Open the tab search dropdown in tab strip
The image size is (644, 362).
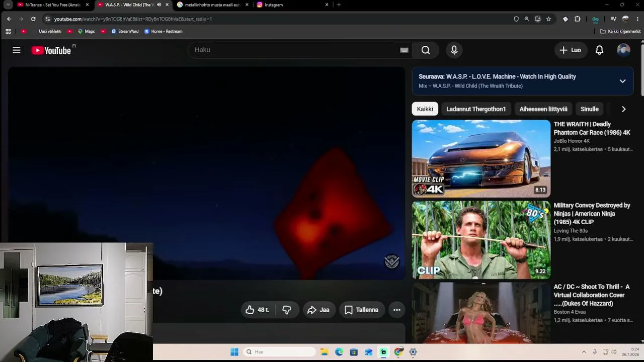coord(8,5)
